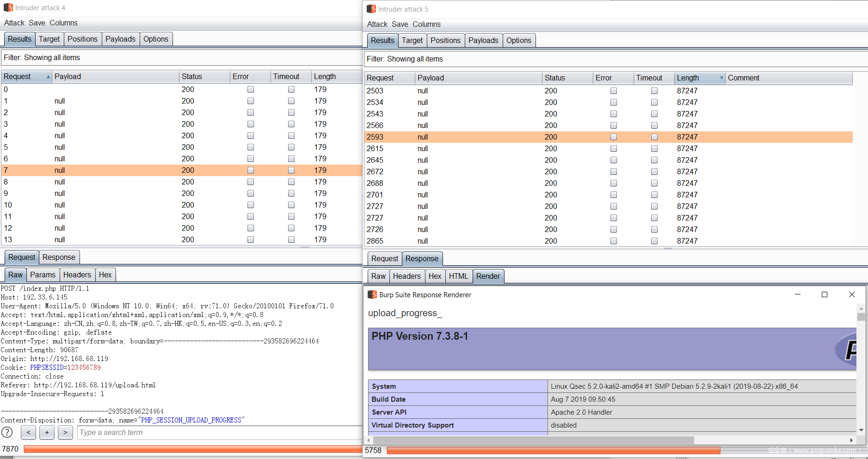Tick the Error checkbox for request 2503
The height and width of the screenshot is (459, 868).
point(614,91)
